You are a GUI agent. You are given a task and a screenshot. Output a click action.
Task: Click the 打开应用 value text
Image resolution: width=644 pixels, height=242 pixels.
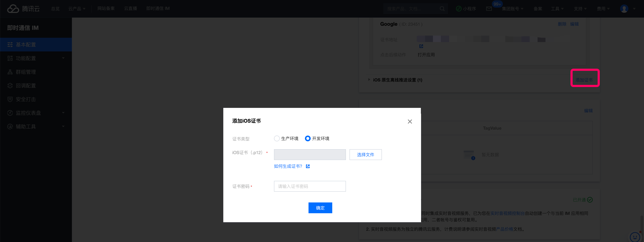pyautogui.click(x=426, y=55)
